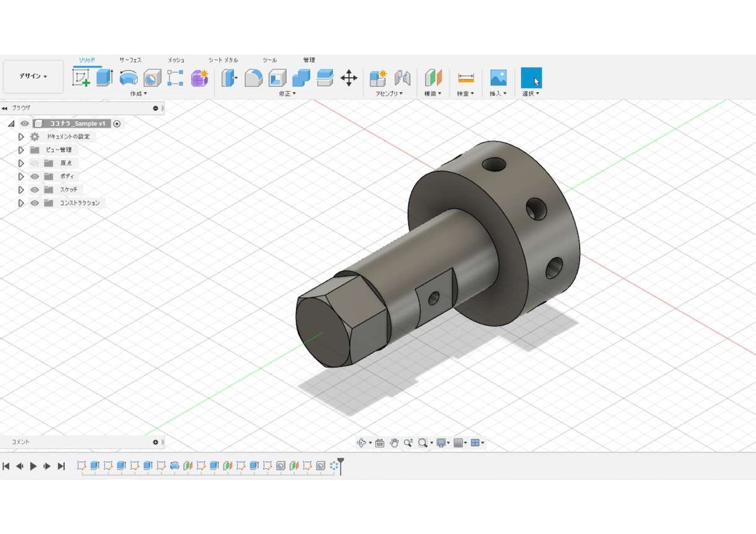Open the アセンブリ dropdown menu
756x534 pixels.
click(389, 94)
